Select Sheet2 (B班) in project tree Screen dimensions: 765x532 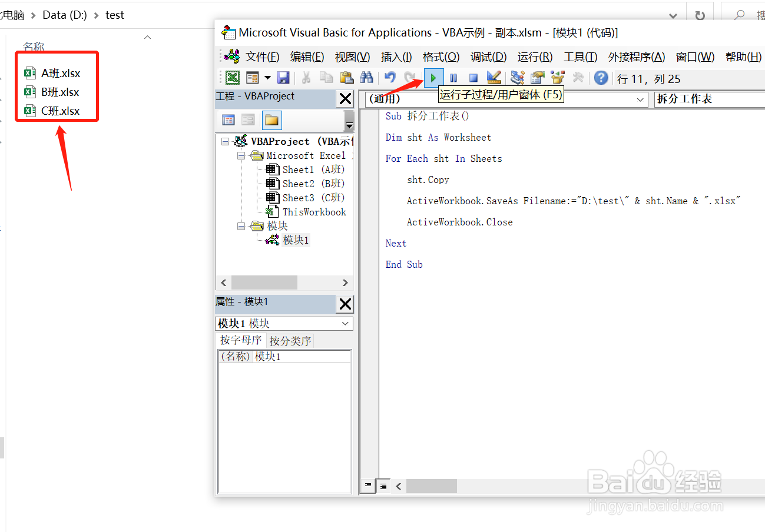(313, 184)
